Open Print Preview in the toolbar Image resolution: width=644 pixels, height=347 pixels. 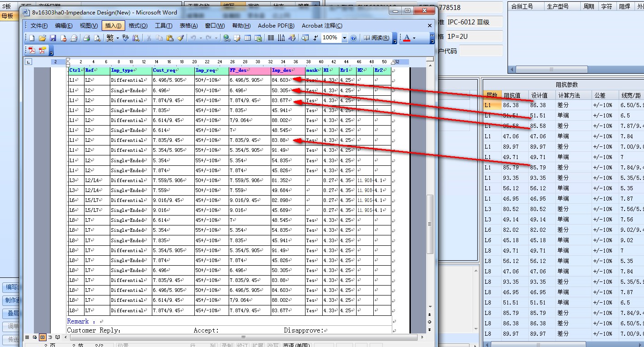tap(97, 38)
